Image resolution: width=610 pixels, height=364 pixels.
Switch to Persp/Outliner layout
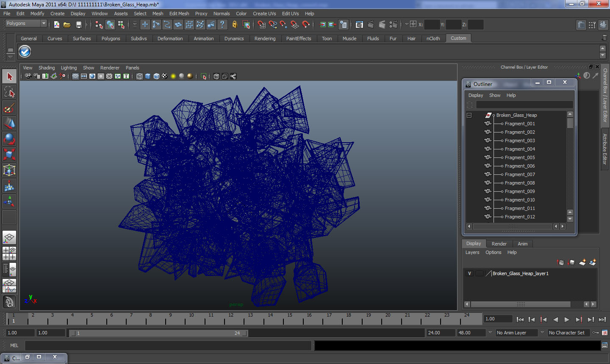(9, 269)
